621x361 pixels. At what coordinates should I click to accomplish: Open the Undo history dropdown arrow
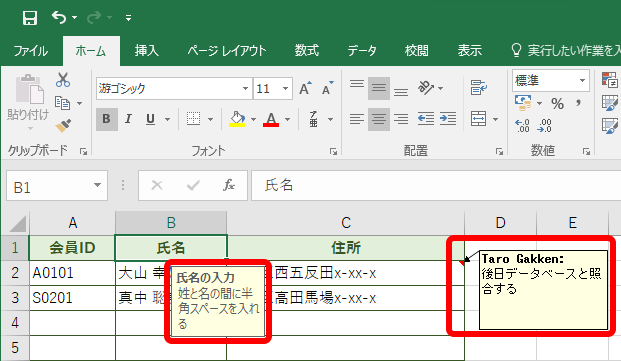pyautogui.click(x=74, y=18)
